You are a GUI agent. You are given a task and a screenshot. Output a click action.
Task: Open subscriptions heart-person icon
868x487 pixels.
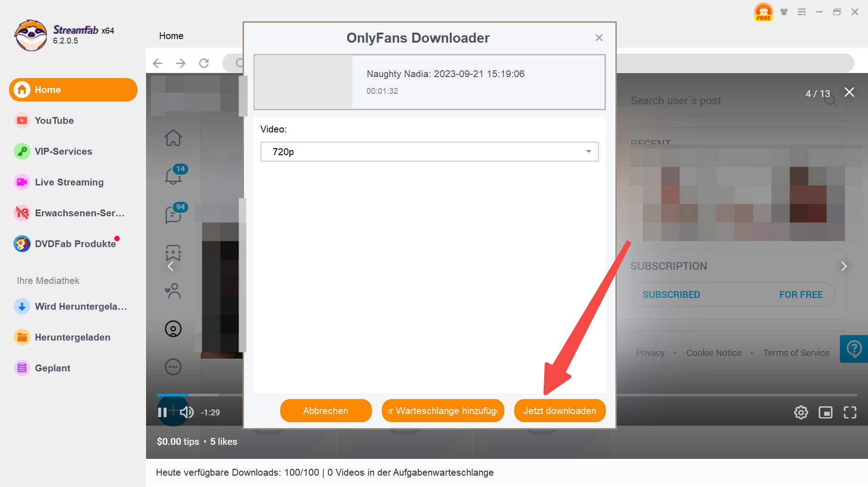point(173,291)
